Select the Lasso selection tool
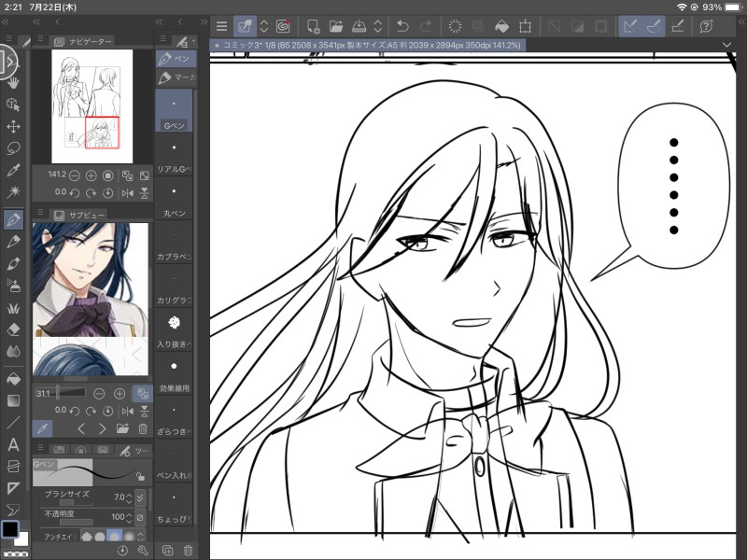This screenshot has height=560, width=747. [13, 148]
